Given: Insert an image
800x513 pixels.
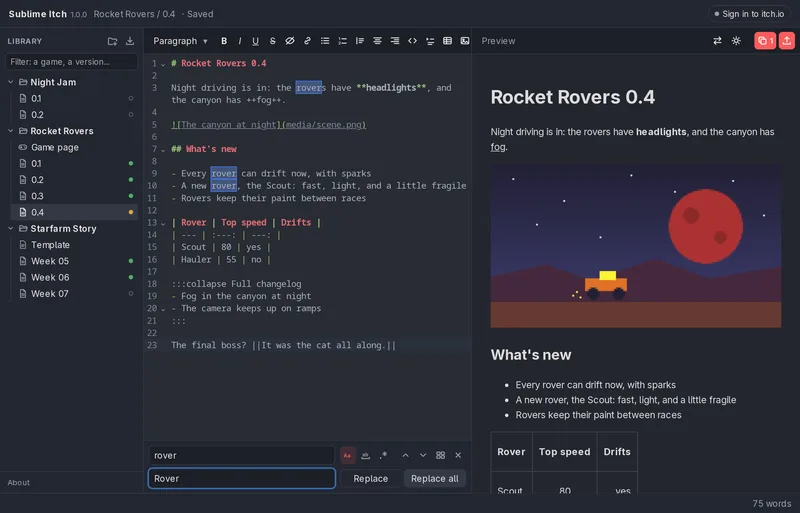Looking at the screenshot, I should 465,41.
